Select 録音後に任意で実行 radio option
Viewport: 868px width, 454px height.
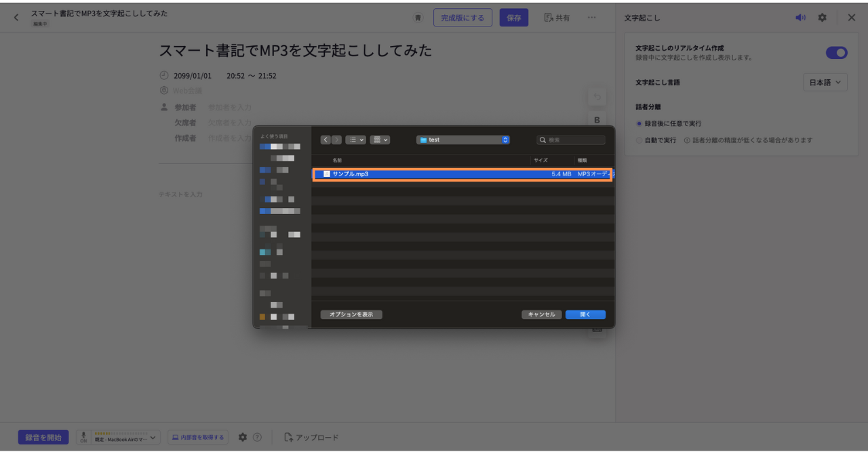639,124
